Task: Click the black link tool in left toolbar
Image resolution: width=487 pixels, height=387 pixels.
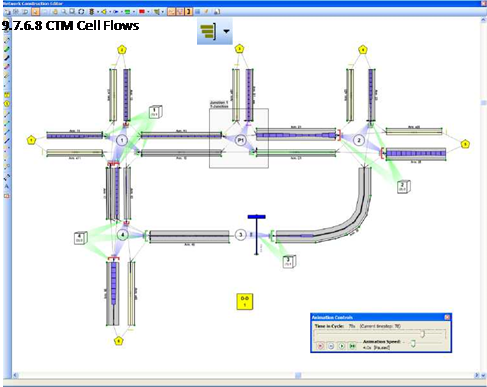Action: [7, 58]
